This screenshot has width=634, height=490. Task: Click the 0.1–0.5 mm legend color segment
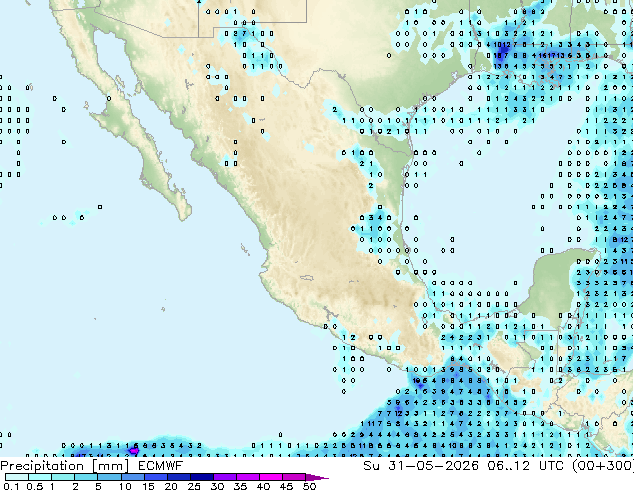pos(17,477)
